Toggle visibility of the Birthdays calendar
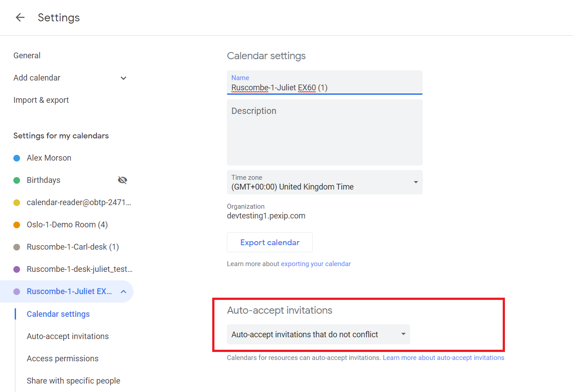Image resolution: width=573 pixels, height=392 pixels. coord(122,180)
